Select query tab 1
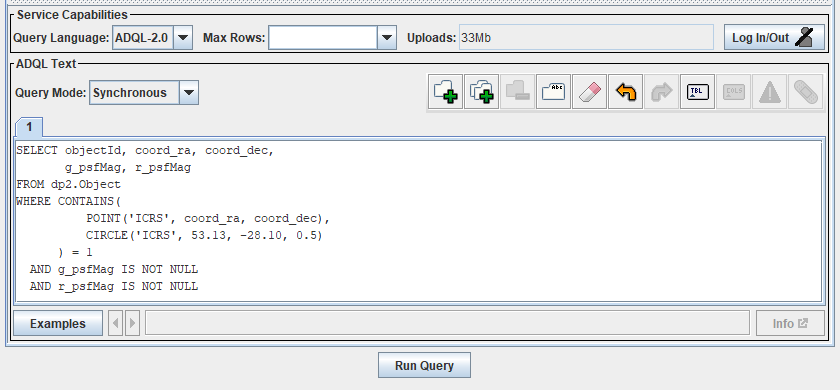Image resolution: width=840 pixels, height=390 pixels. tap(29, 127)
